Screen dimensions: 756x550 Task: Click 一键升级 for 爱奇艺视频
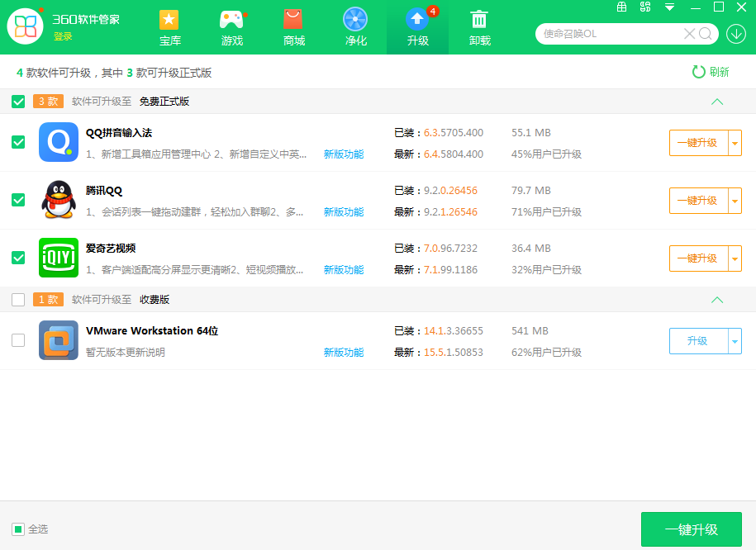pyautogui.click(x=698, y=258)
